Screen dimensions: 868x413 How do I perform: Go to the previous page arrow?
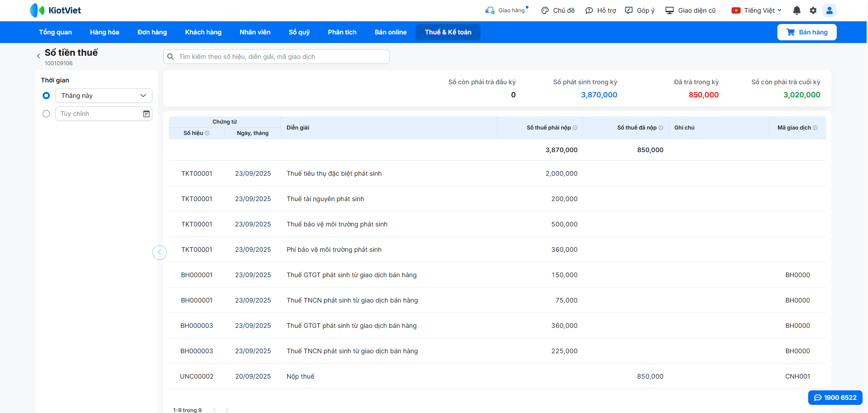pyautogui.click(x=214, y=410)
